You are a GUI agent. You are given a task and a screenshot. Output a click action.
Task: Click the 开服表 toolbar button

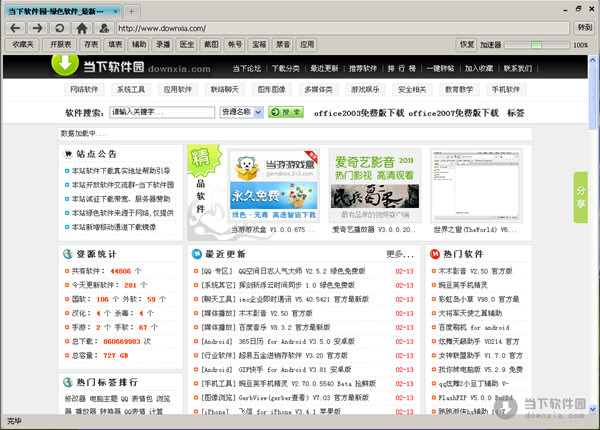[x=60, y=45]
